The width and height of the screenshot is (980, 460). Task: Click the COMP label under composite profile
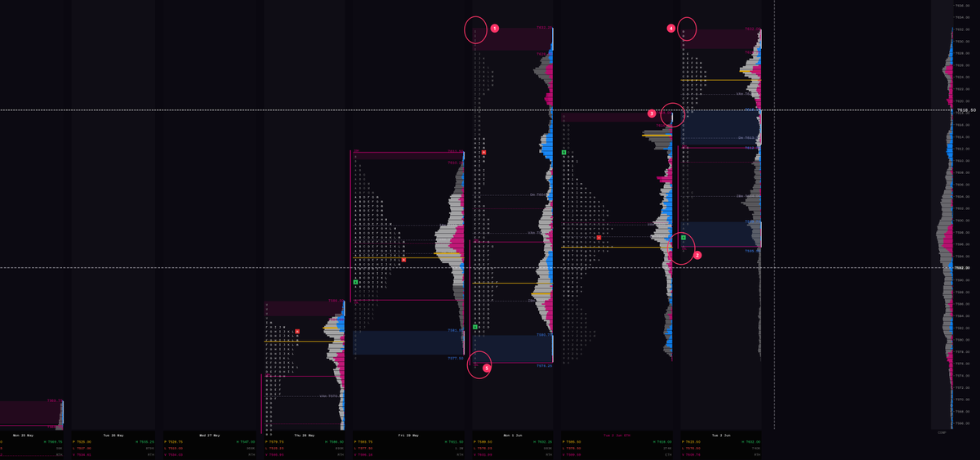coord(942,433)
